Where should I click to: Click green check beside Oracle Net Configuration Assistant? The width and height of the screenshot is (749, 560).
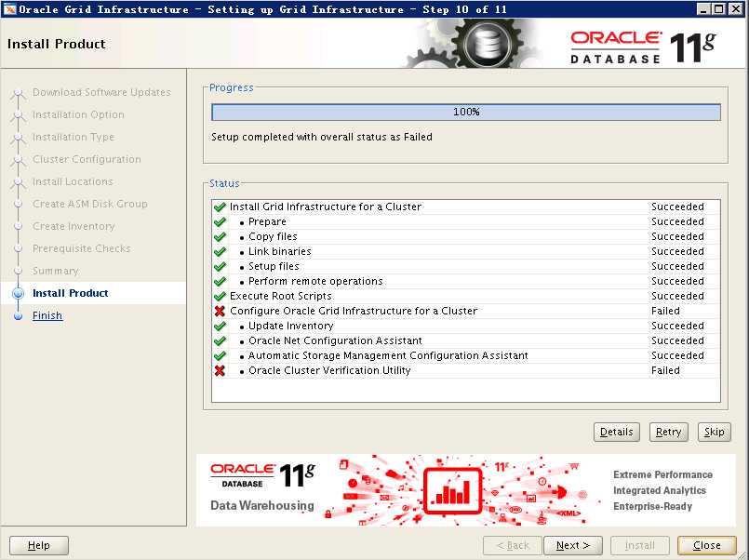click(220, 340)
